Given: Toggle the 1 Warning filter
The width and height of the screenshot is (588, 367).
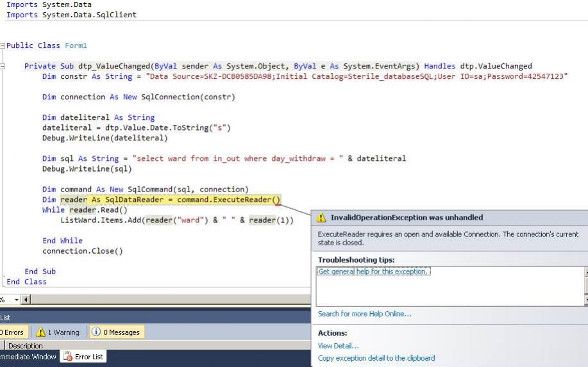Looking at the screenshot, I should click(59, 332).
